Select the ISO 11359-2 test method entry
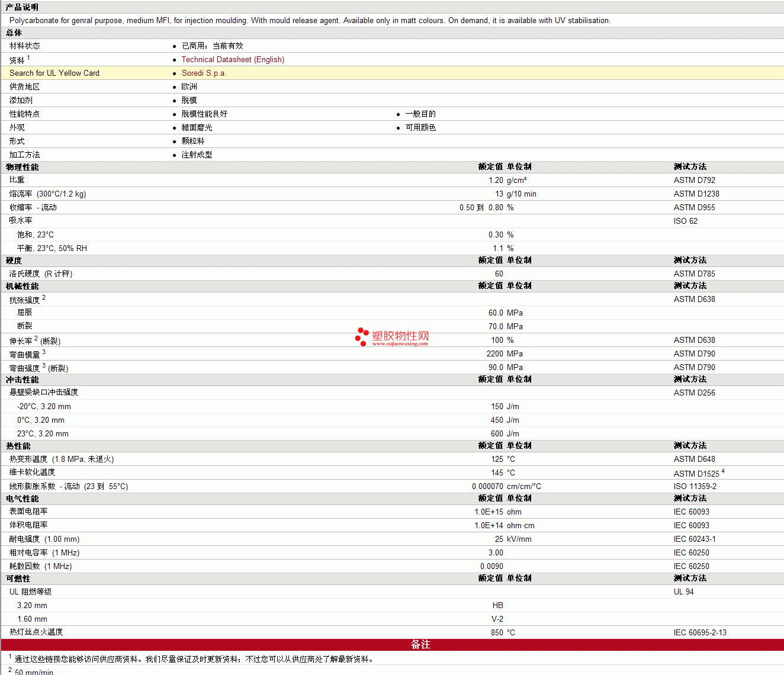The image size is (784, 675). 695,487
